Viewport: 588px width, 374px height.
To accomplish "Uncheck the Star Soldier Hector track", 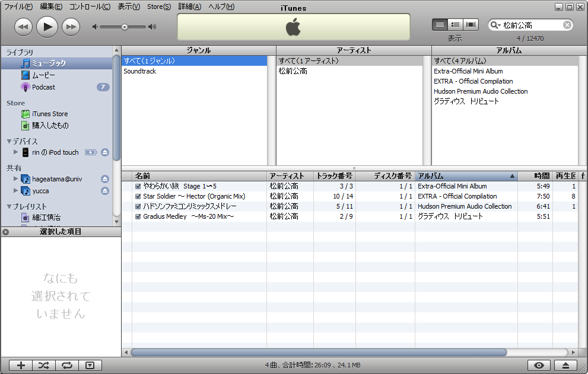I will pos(138,196).
